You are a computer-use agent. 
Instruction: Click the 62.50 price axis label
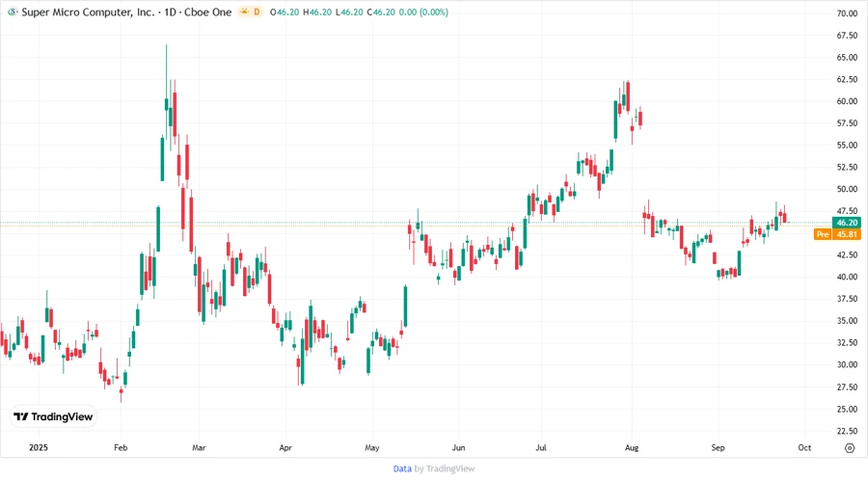(847, 80)
